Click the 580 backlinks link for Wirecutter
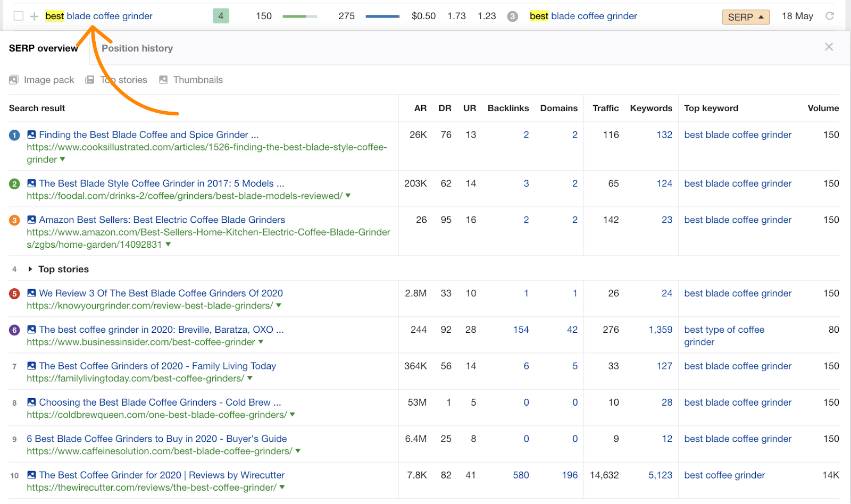Viewport: 851px width, 504px height. tap(521, 475)
